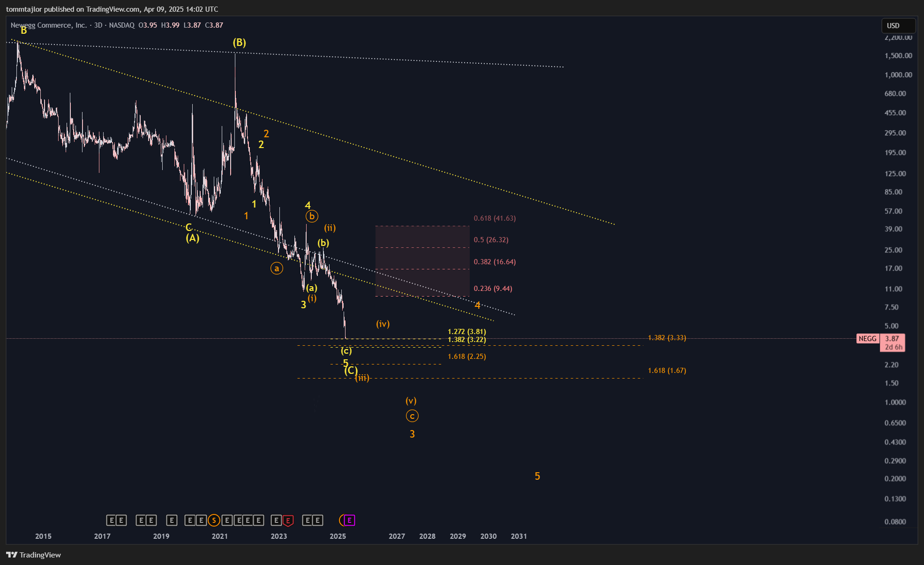Image resolution: width=924 pixels, height=565 pixels.
Task: Click the first gray E earnings marker in the row
Action: click(111, 520)
